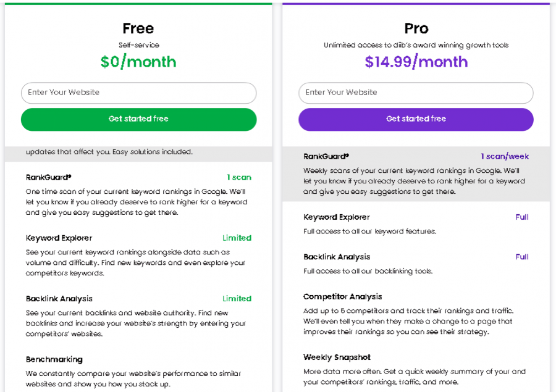Click Backlink Analysis in the Pro column

coord(337,257)
